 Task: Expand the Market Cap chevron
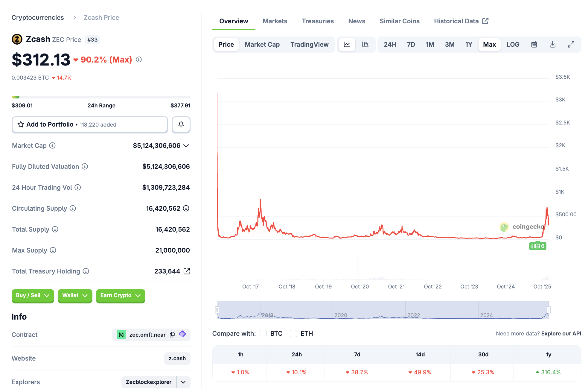click(x=186, y=146)
